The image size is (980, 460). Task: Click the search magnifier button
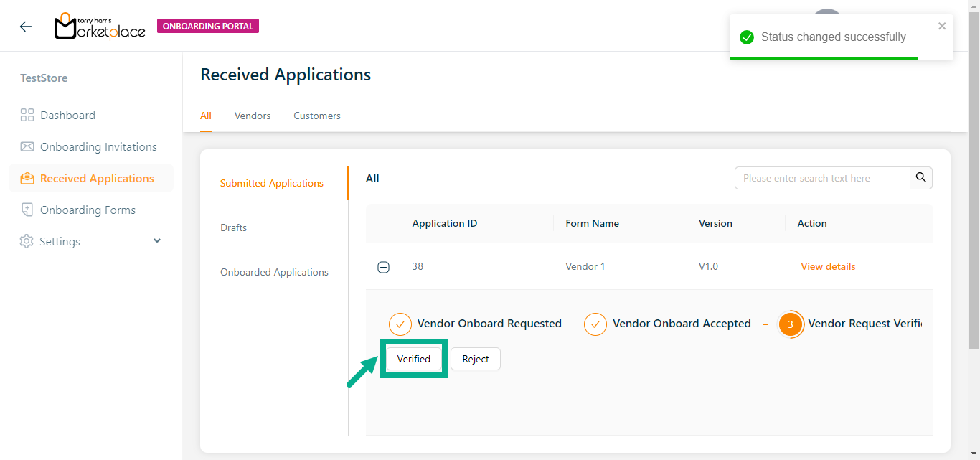921,178
